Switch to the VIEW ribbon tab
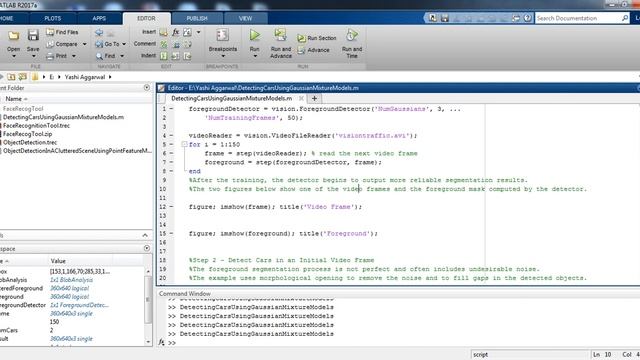The height and width of the screenshot is (360, 640). coord(245,18)
